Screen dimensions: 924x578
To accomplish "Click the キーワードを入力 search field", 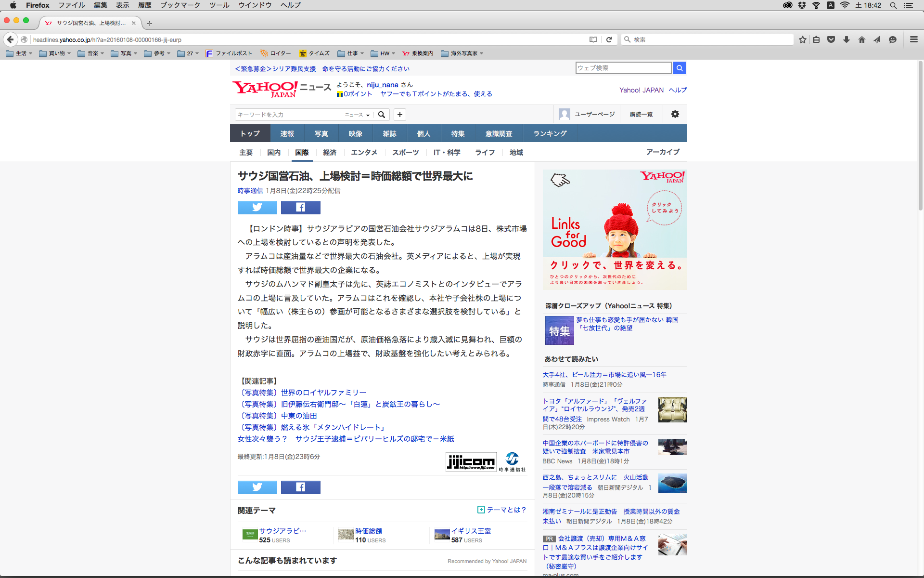I will tap(289, 115).
